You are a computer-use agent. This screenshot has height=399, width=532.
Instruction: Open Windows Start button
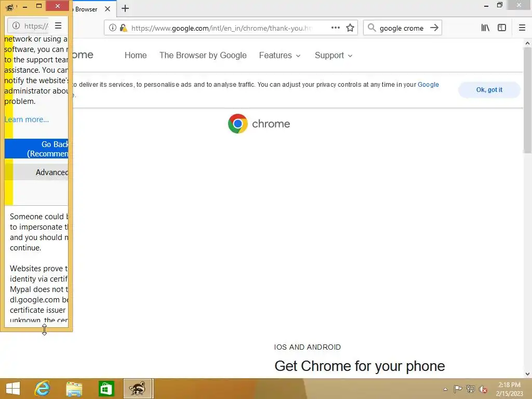pos(13,389)
